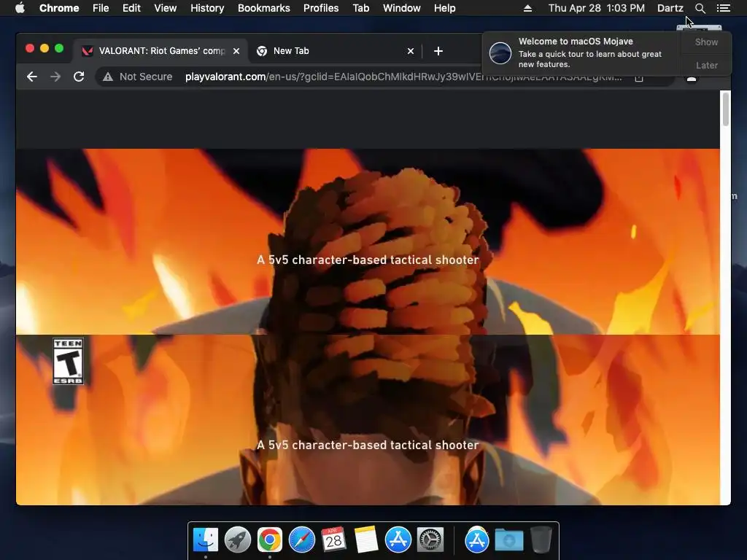The width and height of the screenshot is (747, 560).
Task: Open the Help menu
Action: pos(444,8)
